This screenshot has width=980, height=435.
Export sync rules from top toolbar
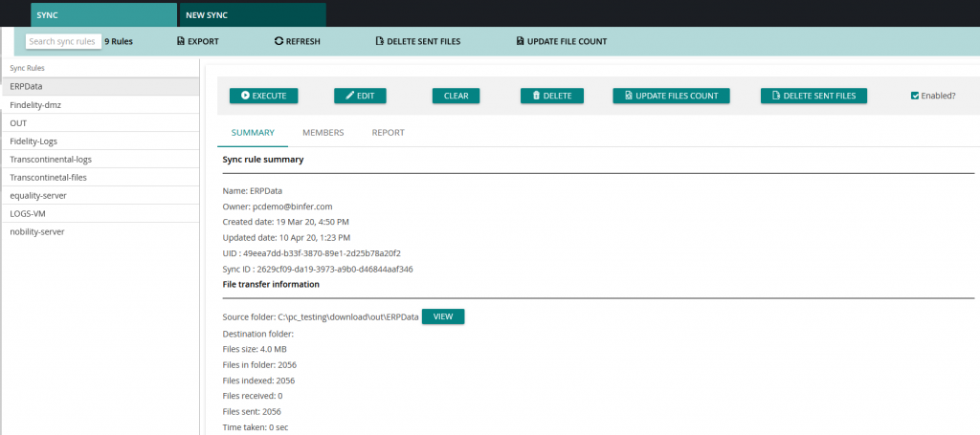(198, 42)
